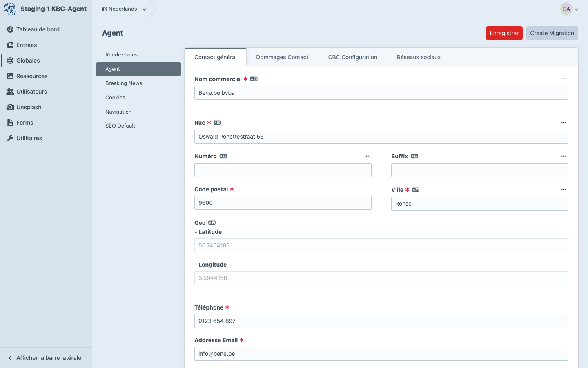Select Cookies in the globals list
Viewport: 588px width, 368px height.
138,98
